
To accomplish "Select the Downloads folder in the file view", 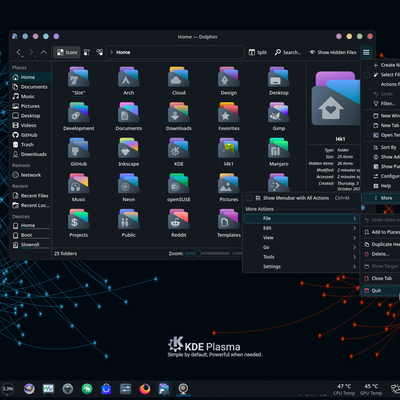I will coord(179,112).
